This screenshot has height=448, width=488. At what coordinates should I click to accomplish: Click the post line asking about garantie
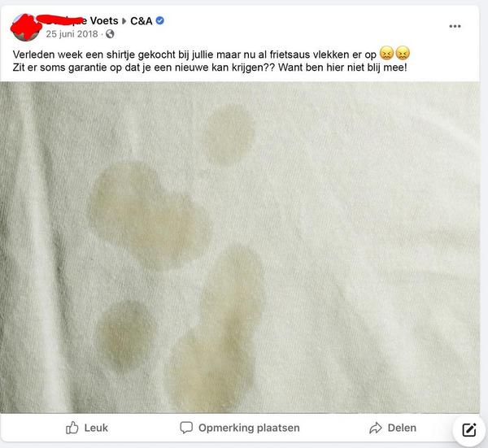(x=210, y=67)
